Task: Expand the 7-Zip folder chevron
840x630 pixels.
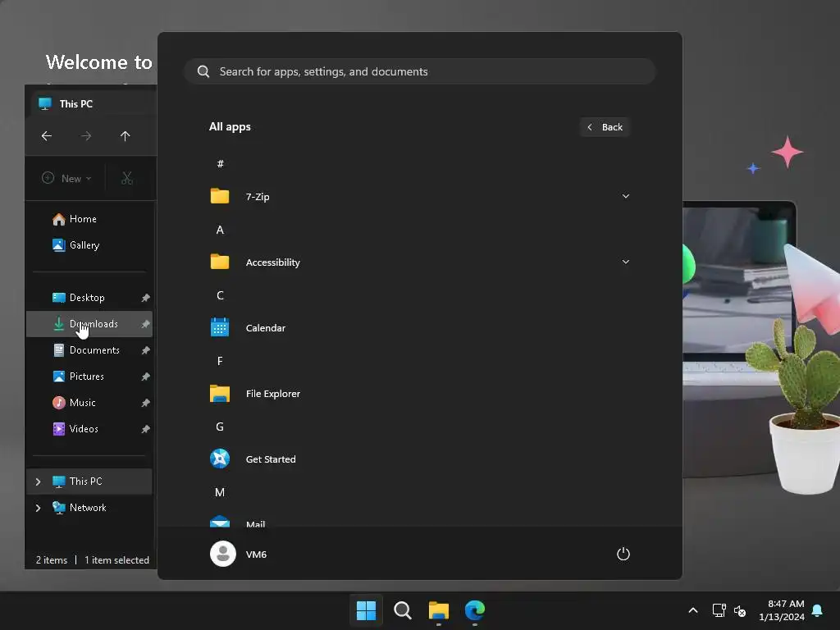Action: pos(625,197)
